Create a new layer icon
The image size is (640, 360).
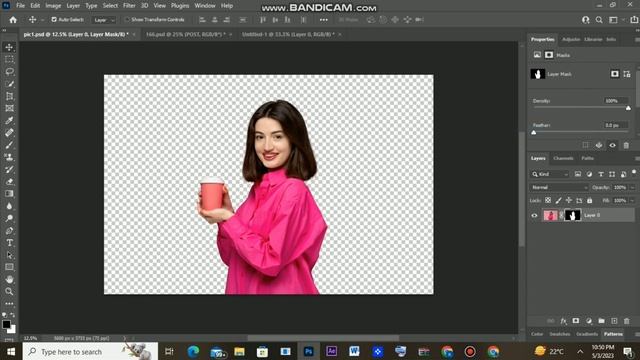(614, 321)
